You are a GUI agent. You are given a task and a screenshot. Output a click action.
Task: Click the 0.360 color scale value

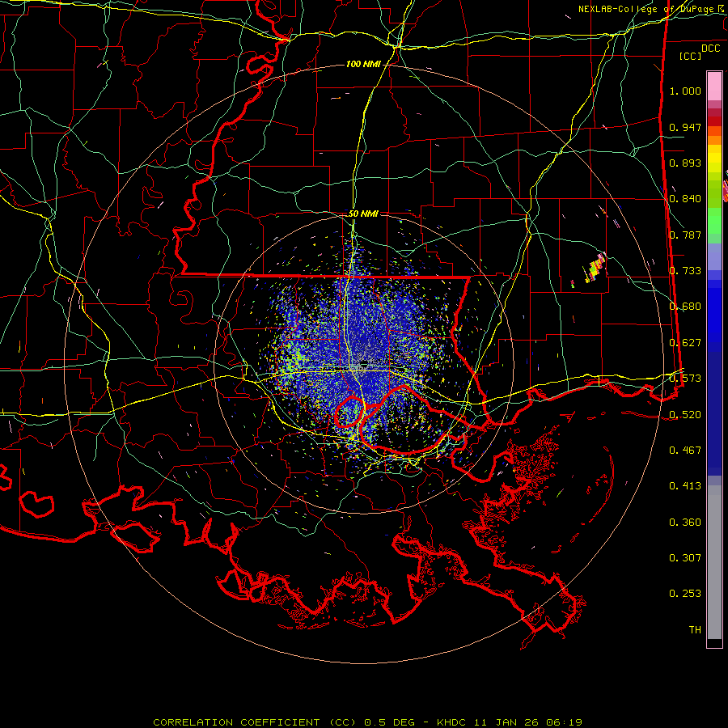pyautogui.click(x=685, y=523)
